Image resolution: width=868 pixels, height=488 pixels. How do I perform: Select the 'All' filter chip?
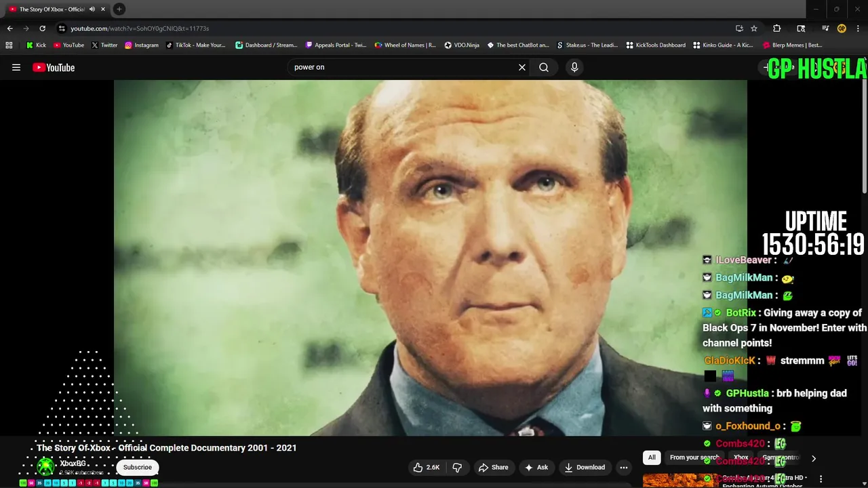tap(652, 457)
